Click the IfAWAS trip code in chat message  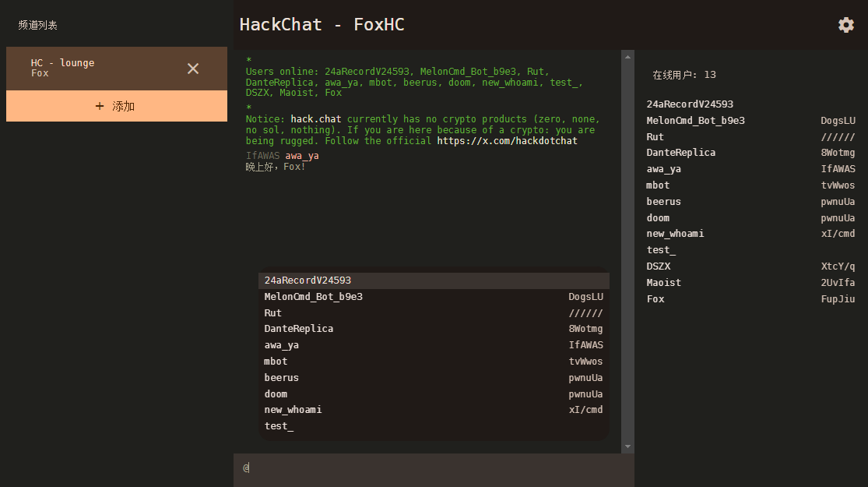point(263,157)
